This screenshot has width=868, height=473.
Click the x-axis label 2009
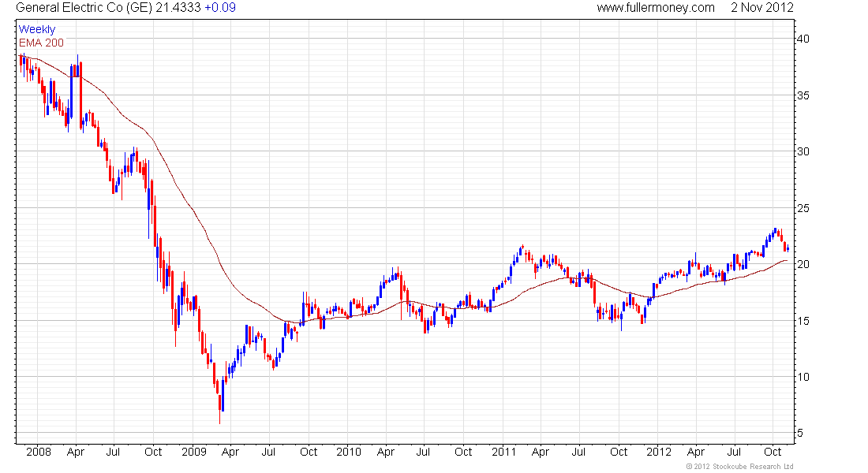click(194, 452)
